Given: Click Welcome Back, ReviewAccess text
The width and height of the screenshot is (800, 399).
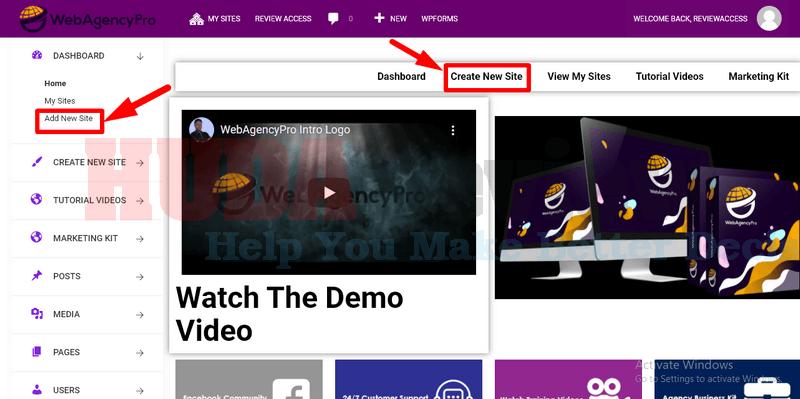Looking at the screenshot, I should pos(690,19).
